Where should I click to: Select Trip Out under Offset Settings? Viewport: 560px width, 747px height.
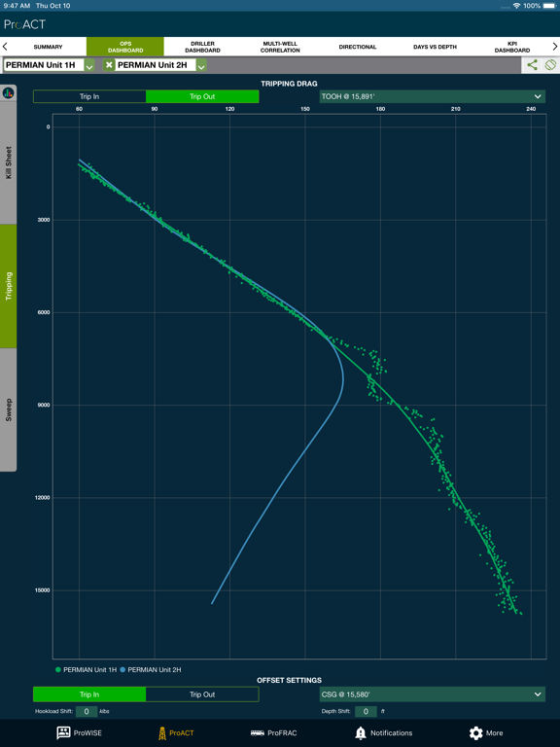pyautogui.click(x=202, y=694)
